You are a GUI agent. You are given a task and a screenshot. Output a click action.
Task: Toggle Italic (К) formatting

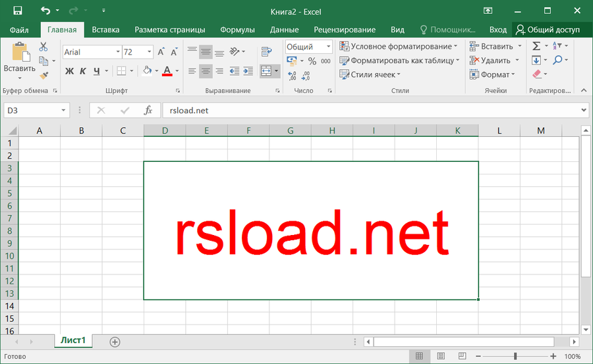pyautogui.click(x=83, y=70)
